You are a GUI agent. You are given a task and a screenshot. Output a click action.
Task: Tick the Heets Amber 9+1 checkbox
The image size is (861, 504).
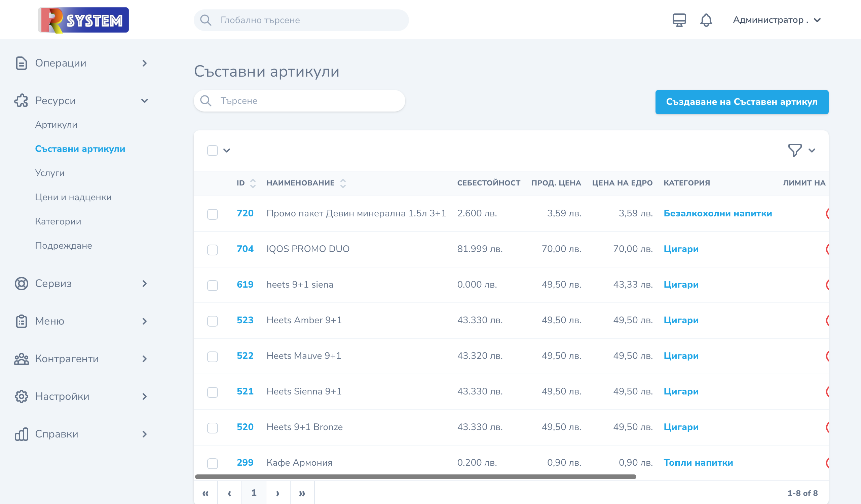(x=212, y=321)
